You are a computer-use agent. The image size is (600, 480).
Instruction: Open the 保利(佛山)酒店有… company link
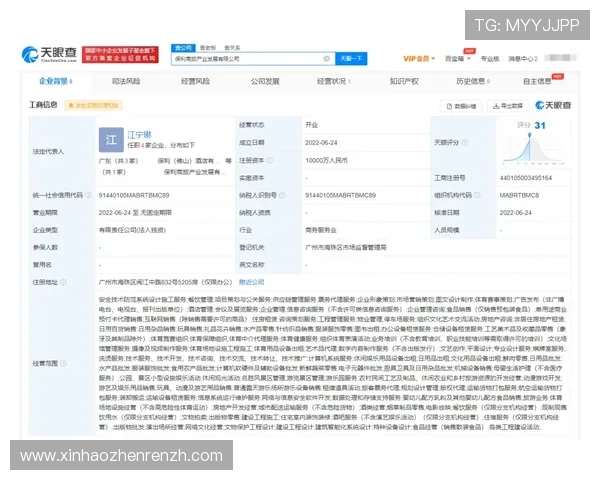[189, 161]
